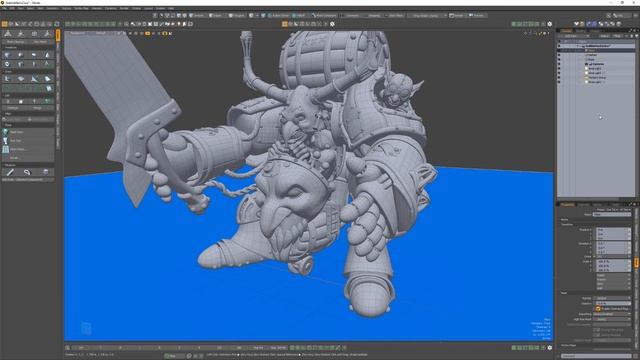Click the Scale X field
The width and height of the screenshot is (640, 360).
[x=613, y=261]
